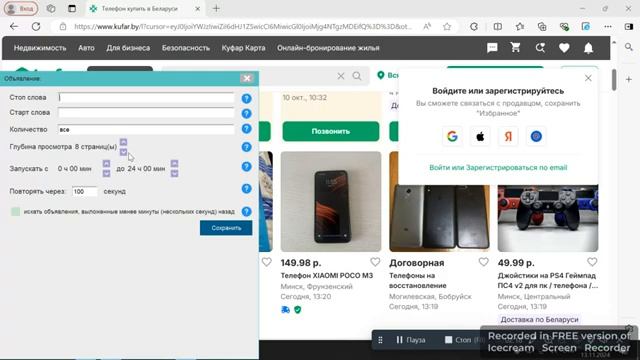Increase Глубина просмотра page count
The width and height of the screenshot is (640, 360).
pos(123,142)
